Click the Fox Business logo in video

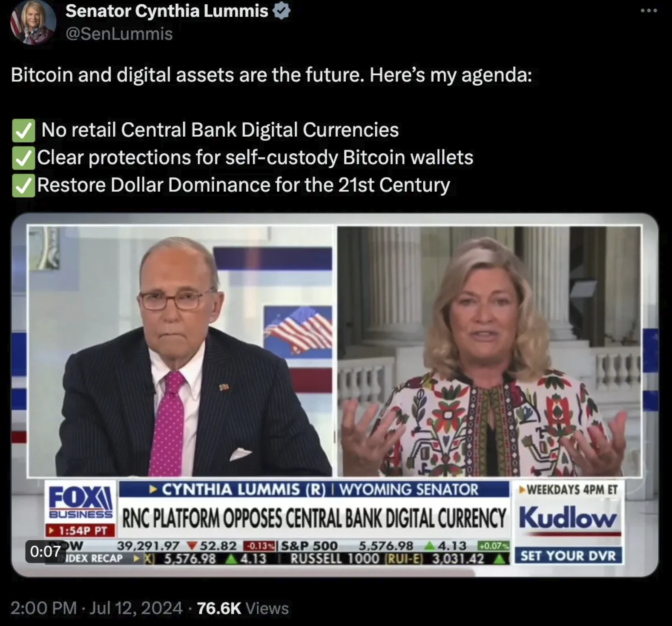80,503
